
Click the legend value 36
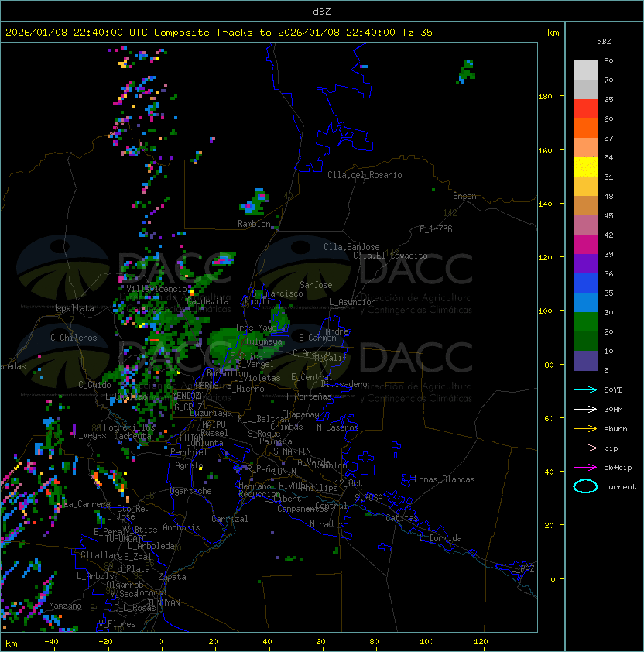point(608,273)
